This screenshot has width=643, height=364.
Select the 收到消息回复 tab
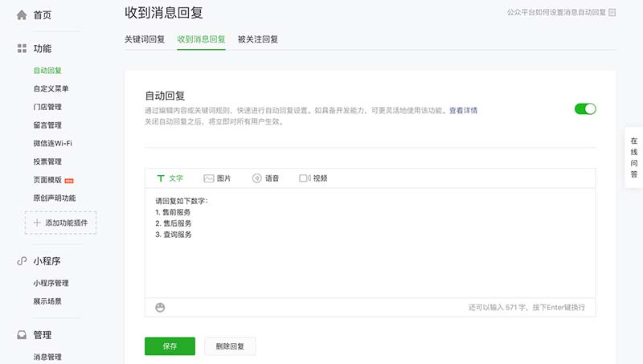pyautogui.click(x=201, y=39)
